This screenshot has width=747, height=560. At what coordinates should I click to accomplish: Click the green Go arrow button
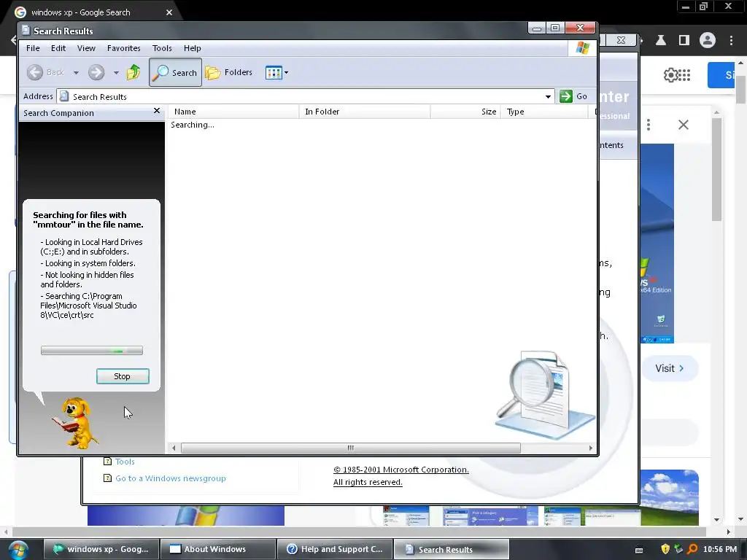pyautogui.click(x=566, y=96)
